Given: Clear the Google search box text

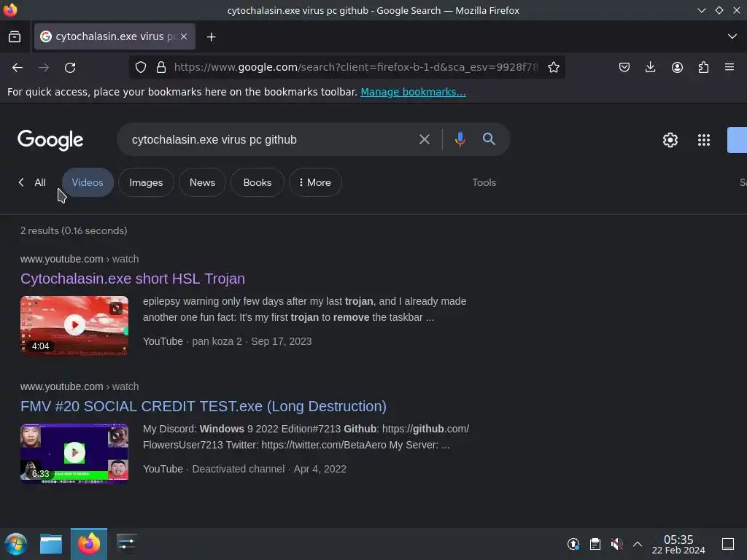Looking at the screenshot, I should coord(424,139).
